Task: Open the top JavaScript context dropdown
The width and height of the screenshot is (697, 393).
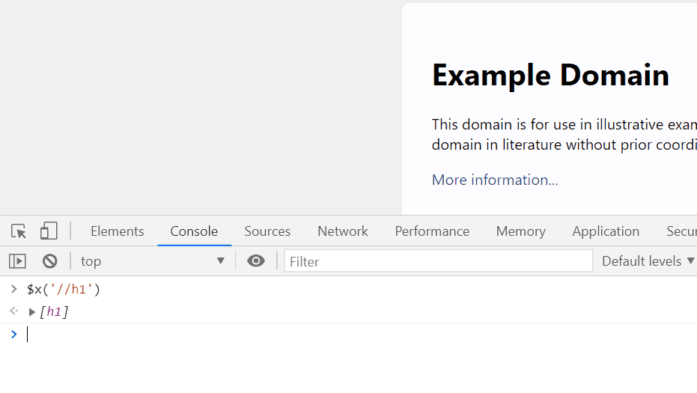Action: [152, 261]
